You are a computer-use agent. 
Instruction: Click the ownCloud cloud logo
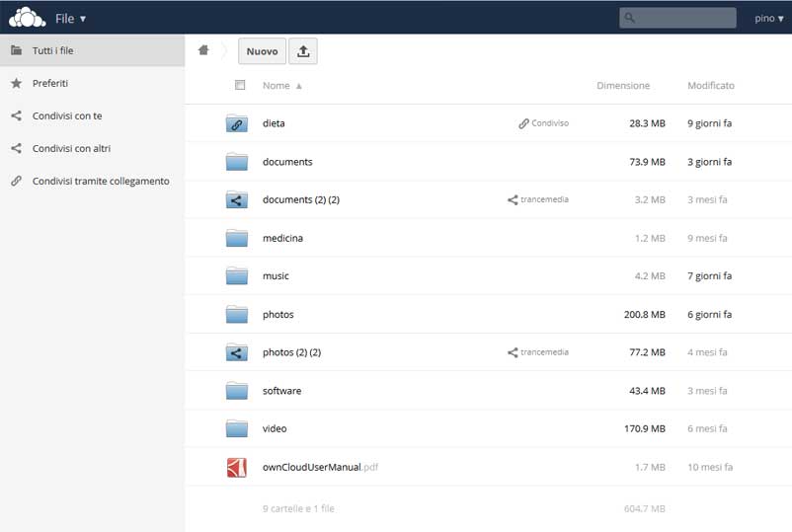[27, 17]
